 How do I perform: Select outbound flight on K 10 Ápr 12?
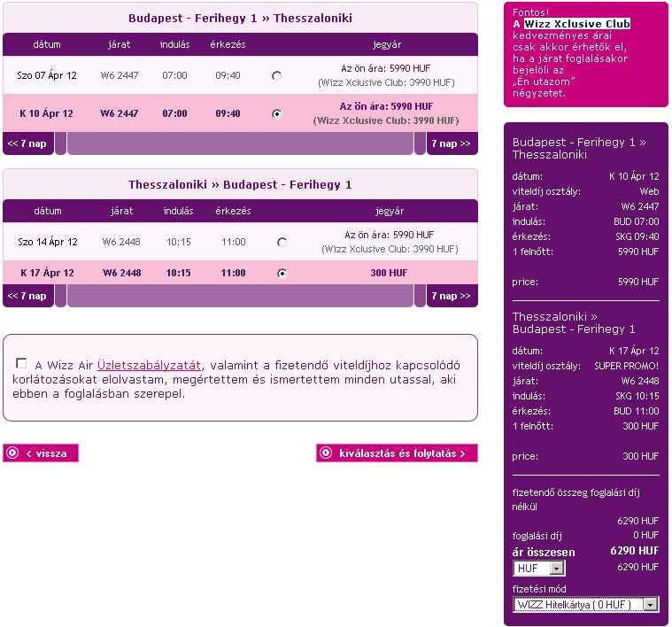[x=277, y=113]
